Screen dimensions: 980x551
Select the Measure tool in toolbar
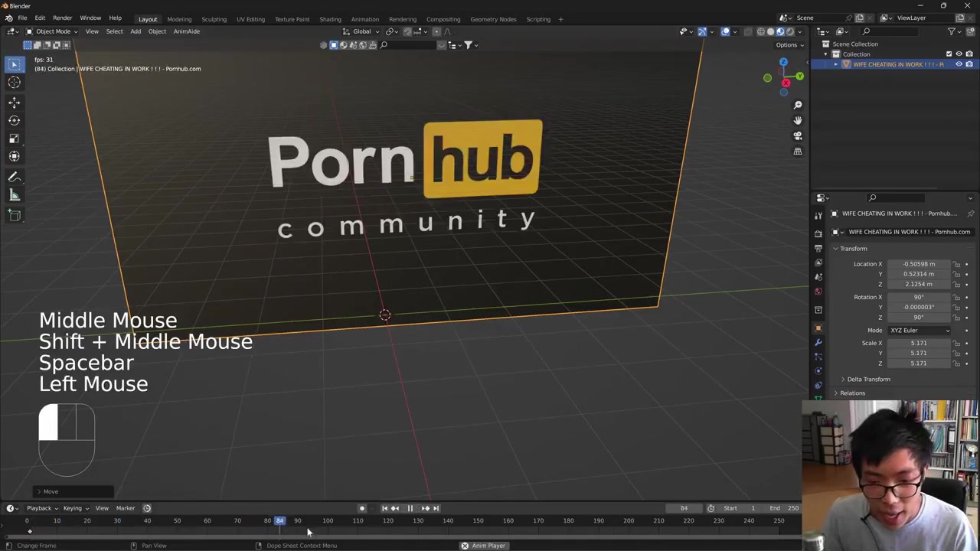pyautogui.click(x=14, y=195)
